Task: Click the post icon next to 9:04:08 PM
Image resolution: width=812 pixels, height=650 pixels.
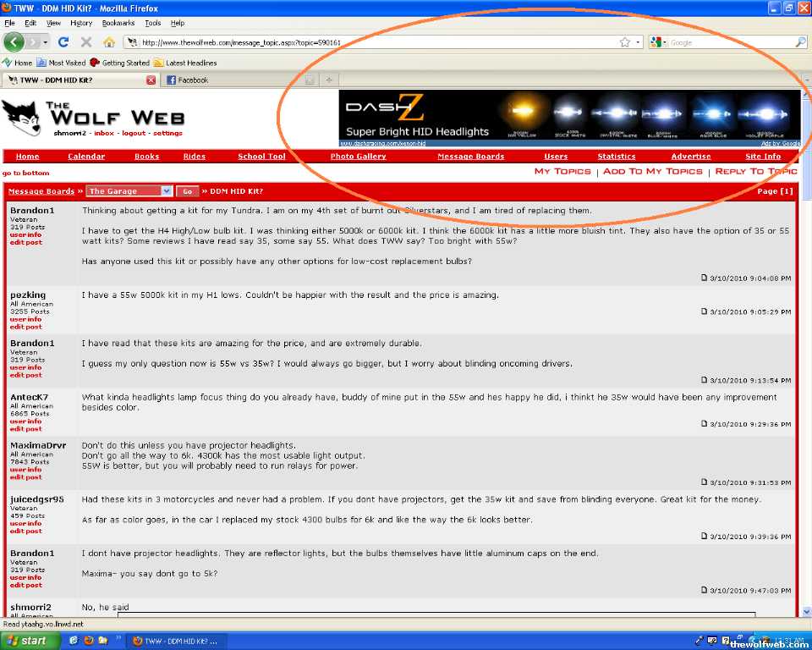Action: pos(705,278)
